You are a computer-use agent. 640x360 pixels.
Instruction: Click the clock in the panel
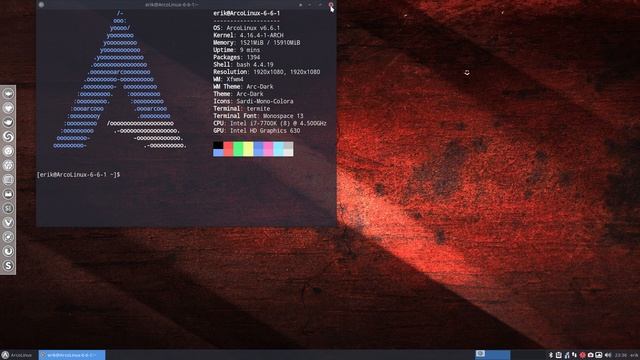[x=621, y=355]
